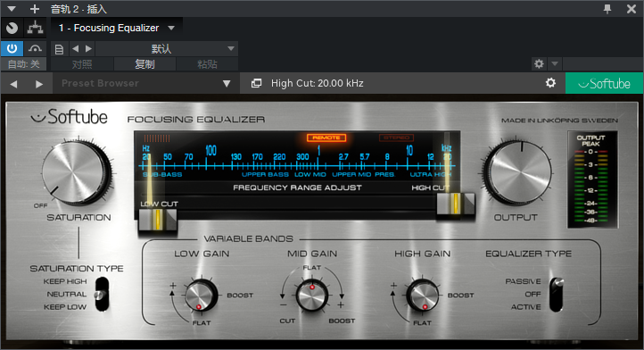Viewport: 644px width, 350px height.
Task: Click the High Gain knob
Action: (x=422, y=296)
